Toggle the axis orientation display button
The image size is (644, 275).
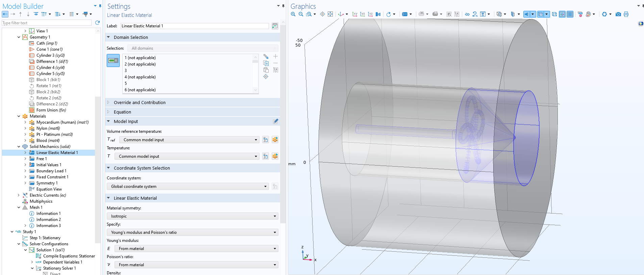[562, 14]
